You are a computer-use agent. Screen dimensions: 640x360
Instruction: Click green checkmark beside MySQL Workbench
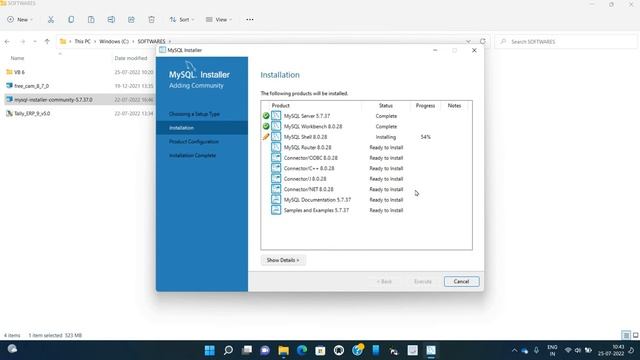click(266, 127)
